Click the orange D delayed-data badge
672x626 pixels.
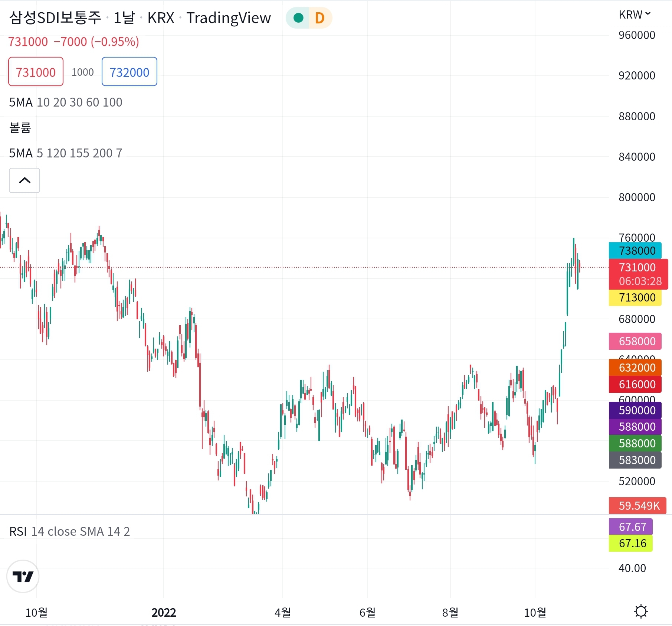coord(320,18)
